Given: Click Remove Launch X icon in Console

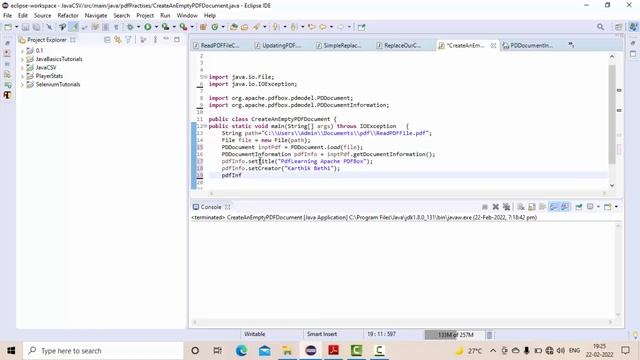Looking at the screenshot, I should [496, 207].
